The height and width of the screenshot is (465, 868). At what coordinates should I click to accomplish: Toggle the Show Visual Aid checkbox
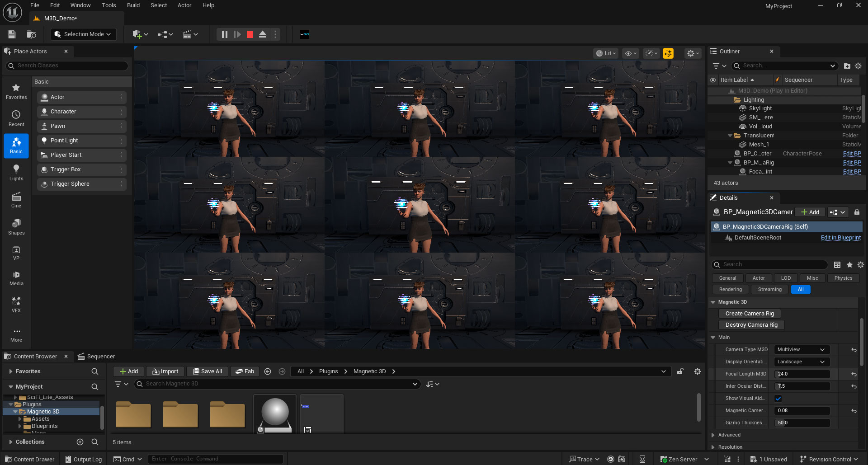(778, 399)
